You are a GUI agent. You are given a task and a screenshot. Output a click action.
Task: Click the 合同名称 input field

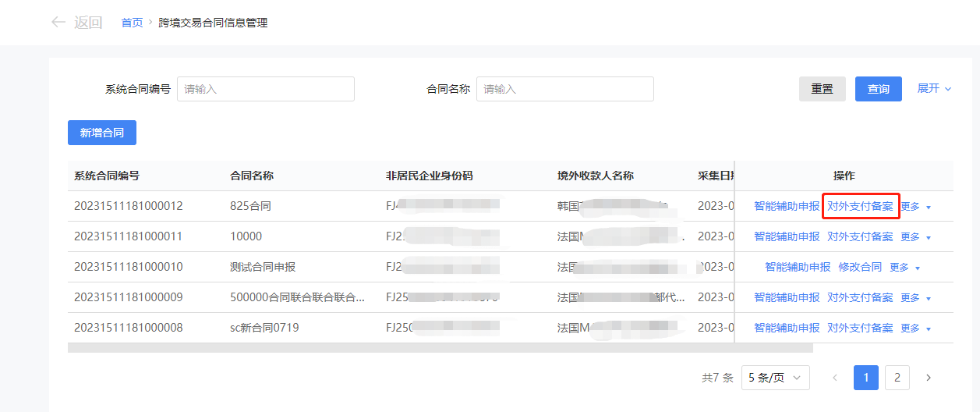564,89
